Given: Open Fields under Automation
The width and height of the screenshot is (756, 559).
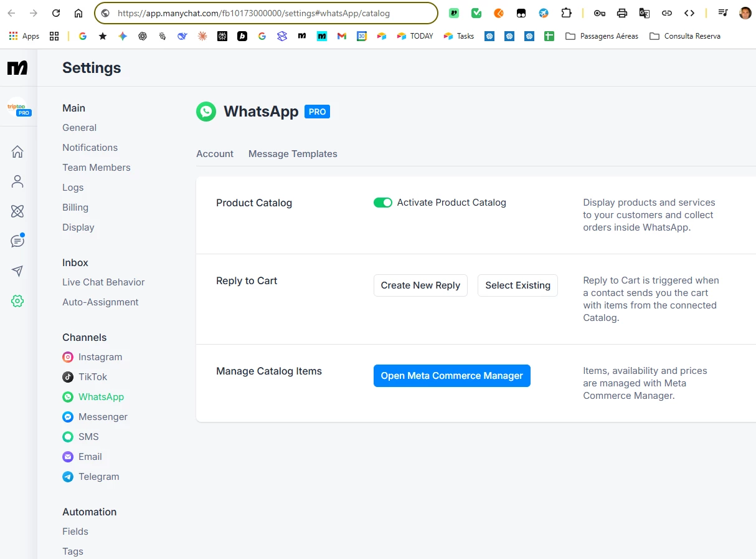Looking at the screenshot, I should point(75,532).
